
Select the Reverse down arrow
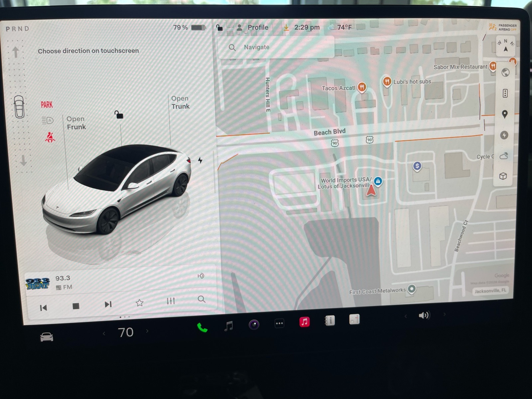click(23, 161)
